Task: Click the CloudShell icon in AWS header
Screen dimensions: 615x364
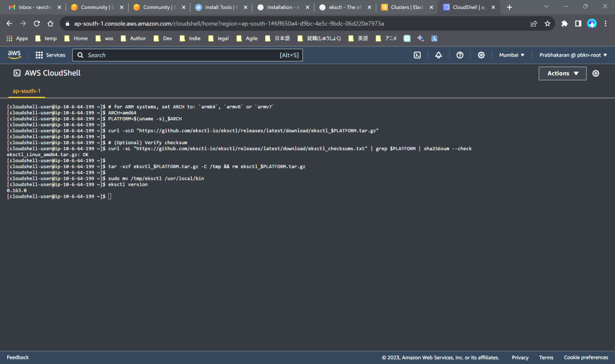Action: tap(417, 55)
